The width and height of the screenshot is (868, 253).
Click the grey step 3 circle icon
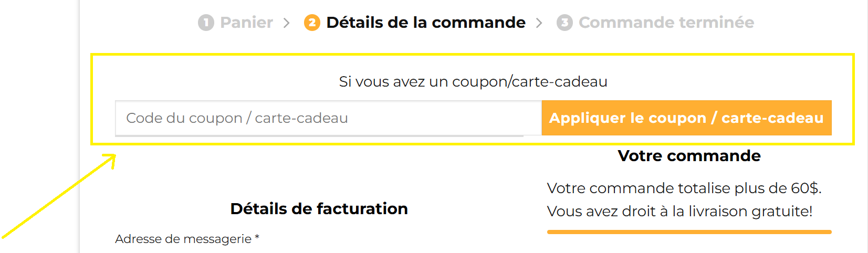564,23
